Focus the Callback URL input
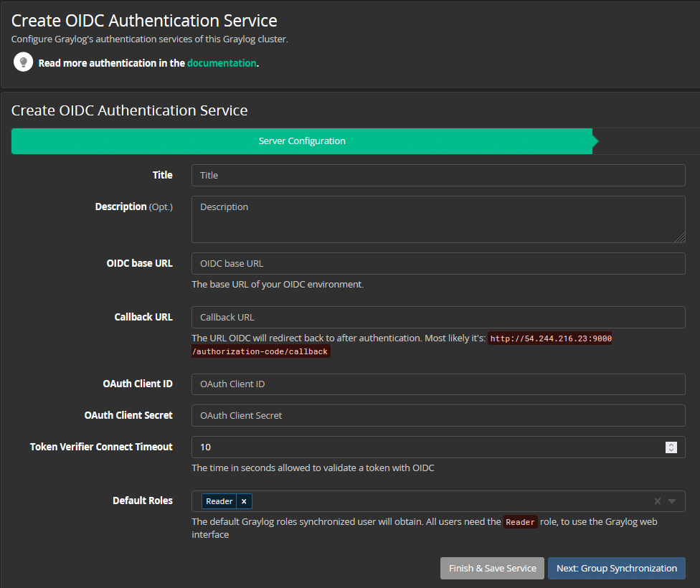This screenshot has height=588, width=700. tap(437, 317)
